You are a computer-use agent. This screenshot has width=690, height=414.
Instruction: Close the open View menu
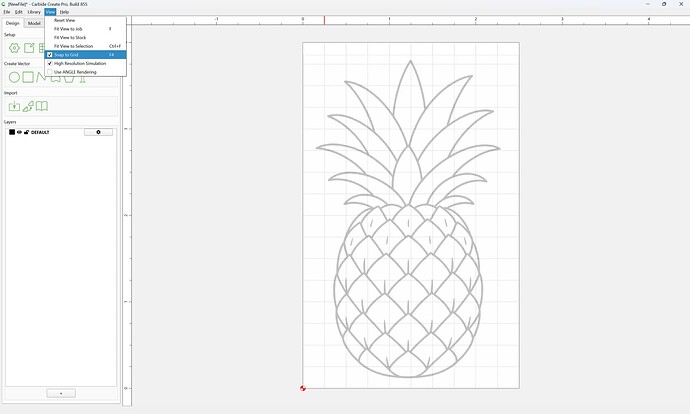coord(50,12)
